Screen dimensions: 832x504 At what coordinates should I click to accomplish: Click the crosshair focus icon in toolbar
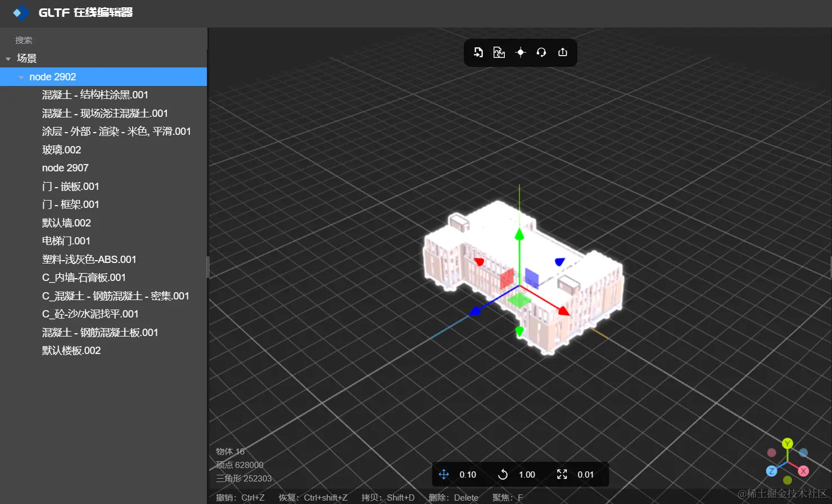click(521, 52)
